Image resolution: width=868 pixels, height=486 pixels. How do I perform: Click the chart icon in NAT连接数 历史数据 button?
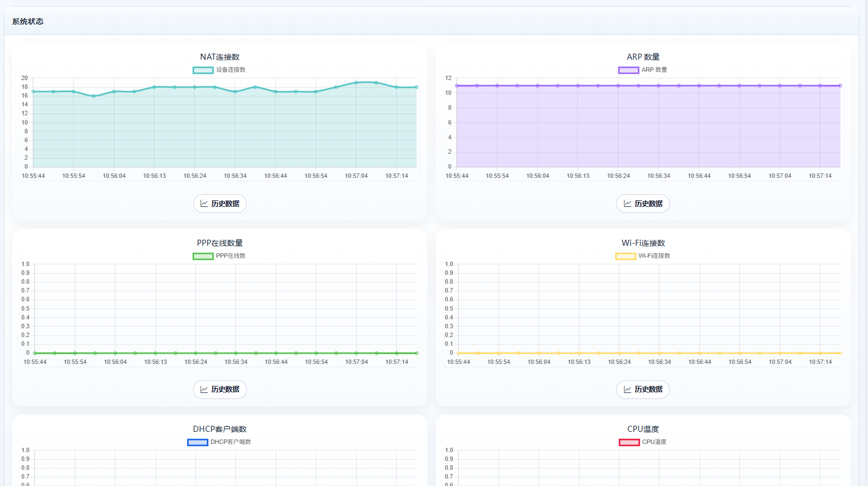pyautogui.click(x=204, y=204)
